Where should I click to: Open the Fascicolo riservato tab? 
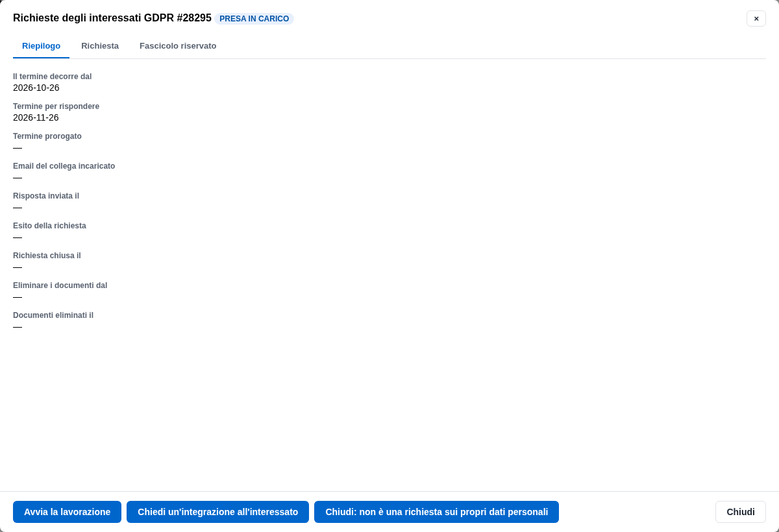point(178,46)
